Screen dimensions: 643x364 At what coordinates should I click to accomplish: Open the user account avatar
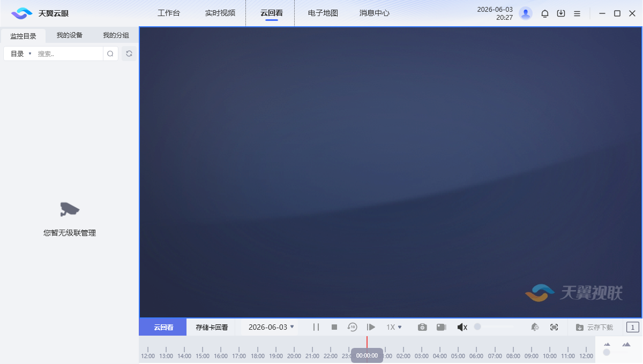526,13
